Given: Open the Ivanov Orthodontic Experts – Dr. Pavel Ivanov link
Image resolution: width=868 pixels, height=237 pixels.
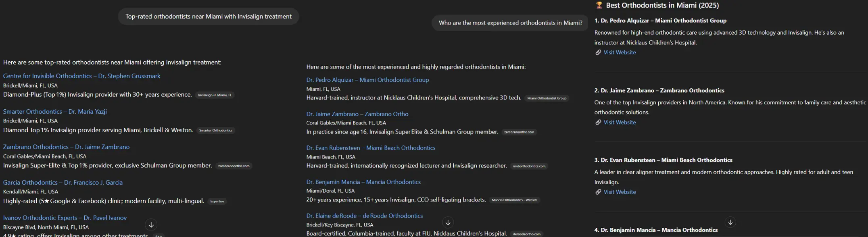Looking at the screenshot, I should [x=65, y=218].
